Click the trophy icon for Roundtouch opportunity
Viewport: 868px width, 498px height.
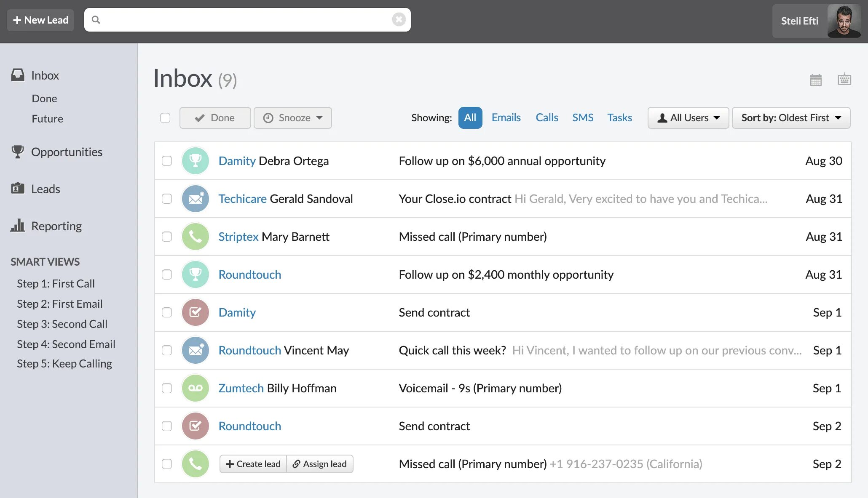[195, 274]
